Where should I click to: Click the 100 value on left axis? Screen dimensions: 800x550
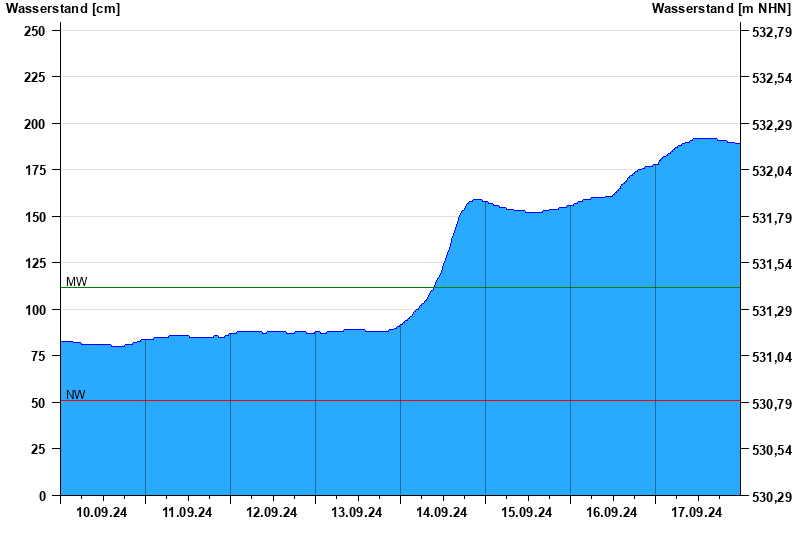[35, 310]
